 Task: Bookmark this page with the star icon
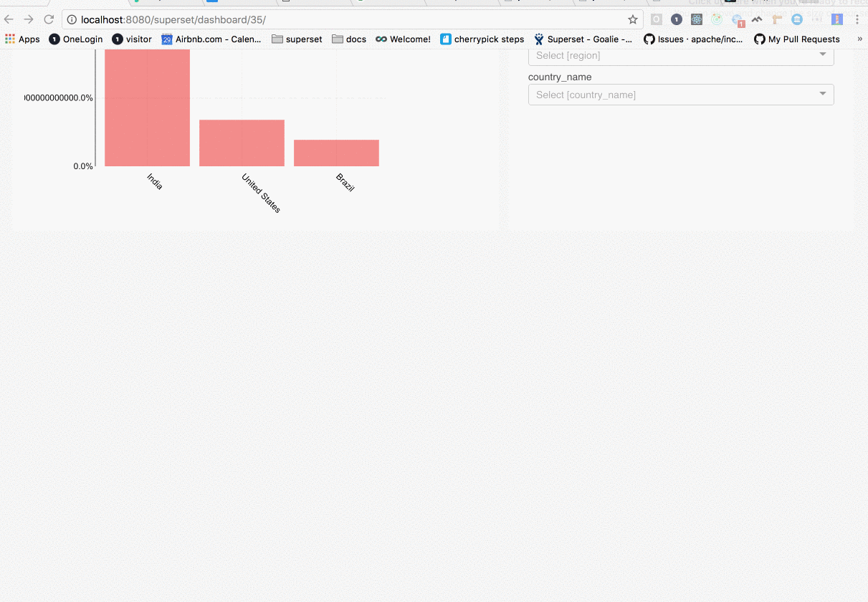point(633,19)
